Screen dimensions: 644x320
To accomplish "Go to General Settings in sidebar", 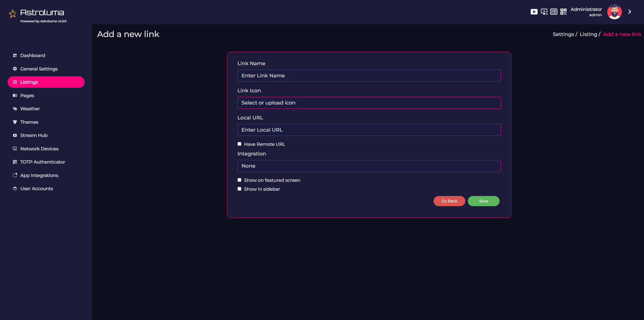I will (39, 69).
